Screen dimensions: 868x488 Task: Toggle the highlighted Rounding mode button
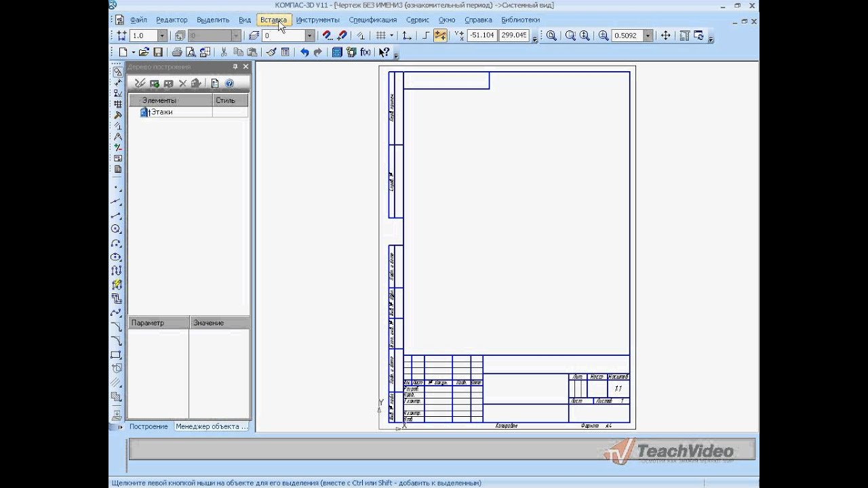click(x=441, y=35)
